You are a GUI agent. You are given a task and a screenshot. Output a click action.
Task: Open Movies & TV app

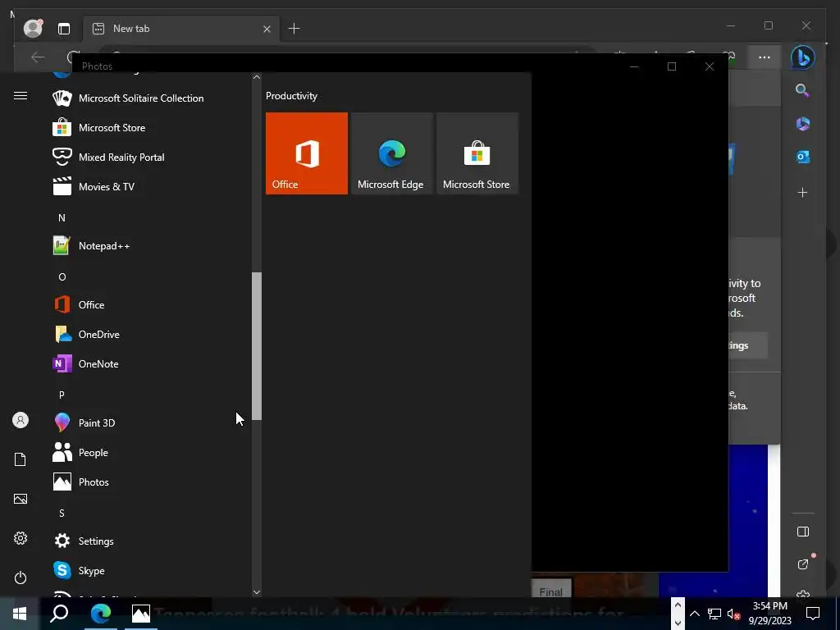coord(150,186)
